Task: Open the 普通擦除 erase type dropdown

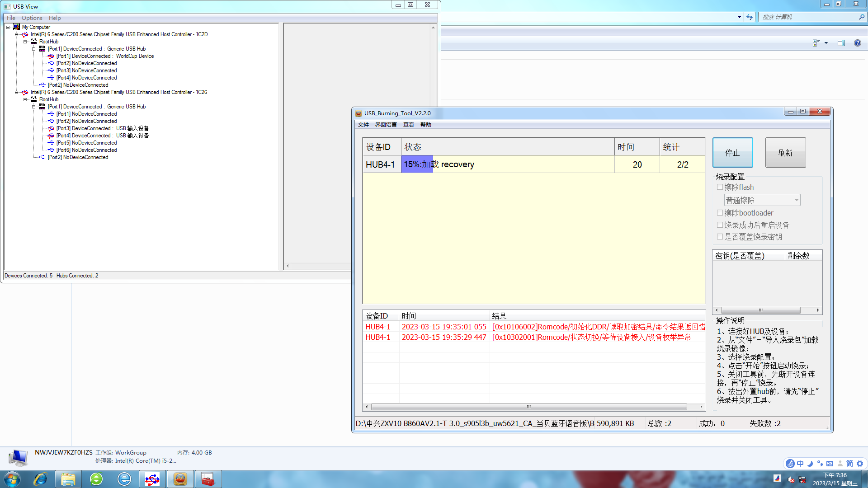Action: 762,200
